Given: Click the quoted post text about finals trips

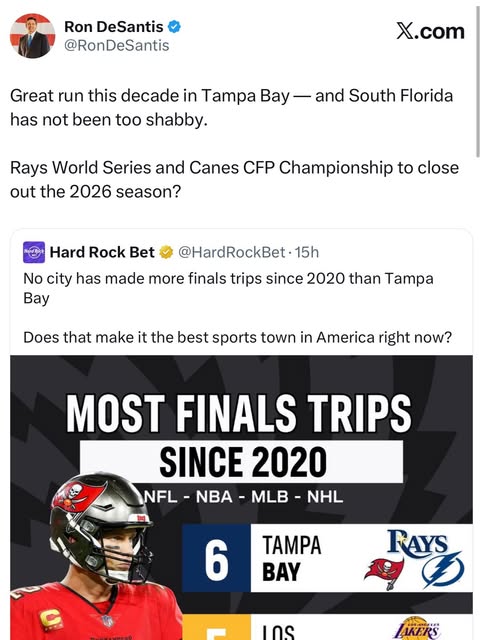Looking at the screenshot, I should tap(238, 308).
